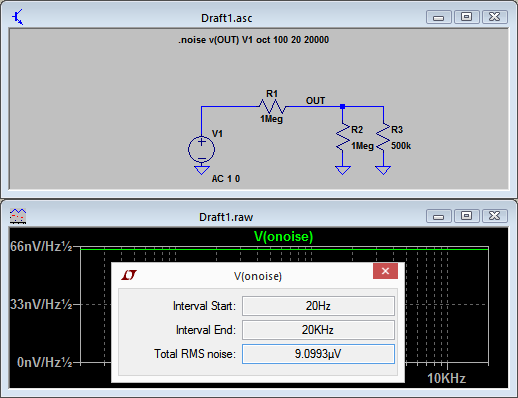The image size is (518, 398).
Task: Click the Interval End label in the dialog
Action: tap(206, 330)
